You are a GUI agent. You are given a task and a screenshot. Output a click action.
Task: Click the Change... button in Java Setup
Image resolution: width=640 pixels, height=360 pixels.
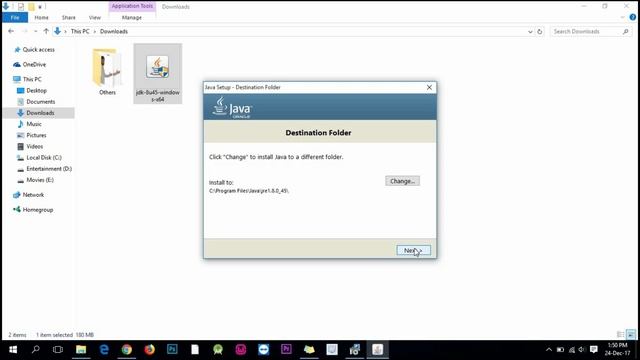(x=402, y=181)
